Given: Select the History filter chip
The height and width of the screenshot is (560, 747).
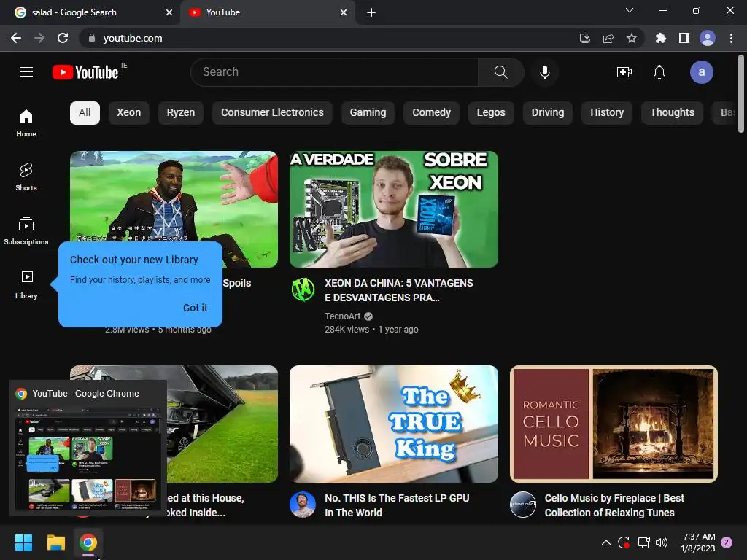Looking at the screenshot, I should 606,113.
